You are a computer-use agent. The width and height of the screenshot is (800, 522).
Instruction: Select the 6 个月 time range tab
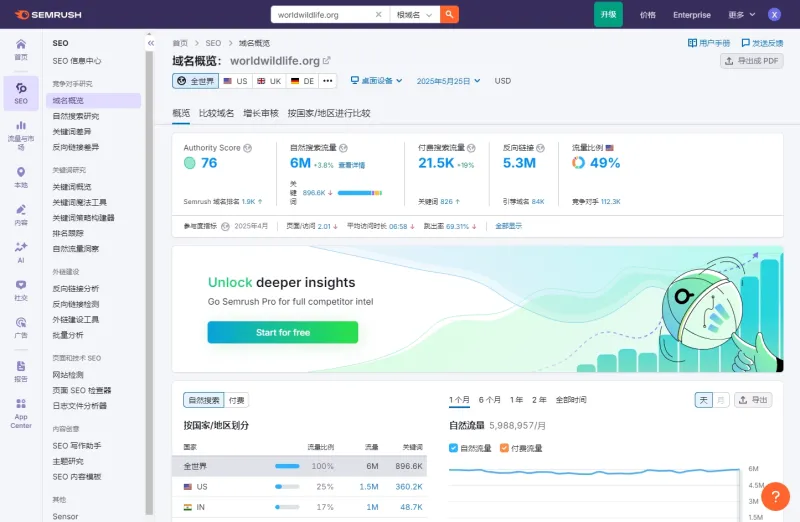point(489,400)
